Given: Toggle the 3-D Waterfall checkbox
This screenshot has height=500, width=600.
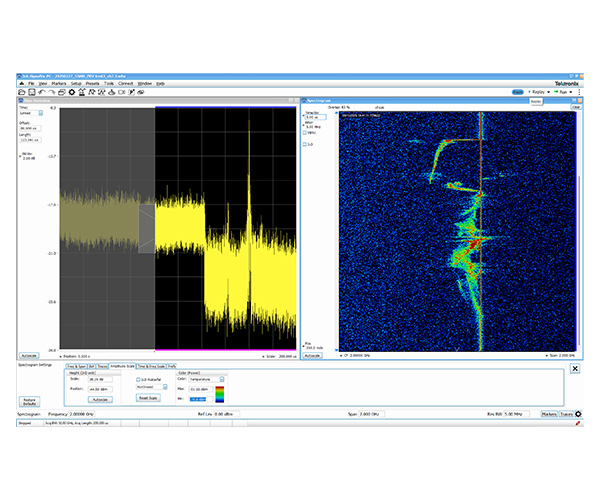Looking at the screenshot, I should click(140, 379).
